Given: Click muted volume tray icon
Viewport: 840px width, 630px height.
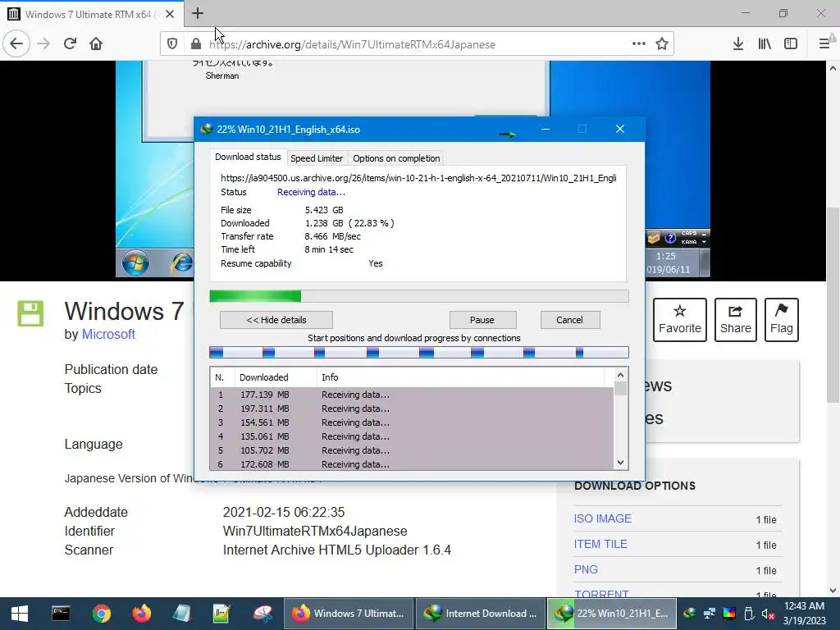Looking at the screenshot, I should 768,614.
